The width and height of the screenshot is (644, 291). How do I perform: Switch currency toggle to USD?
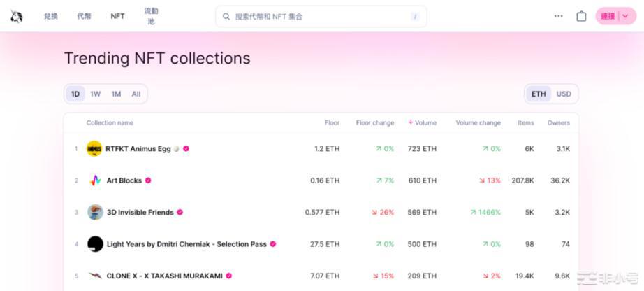(x=563, y=94)
